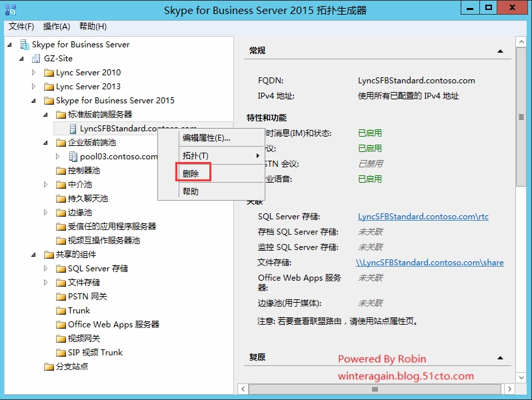Collapse the 共享的组件 node
The width and height of the screenshot is (532, 400).
click(33, 255)
